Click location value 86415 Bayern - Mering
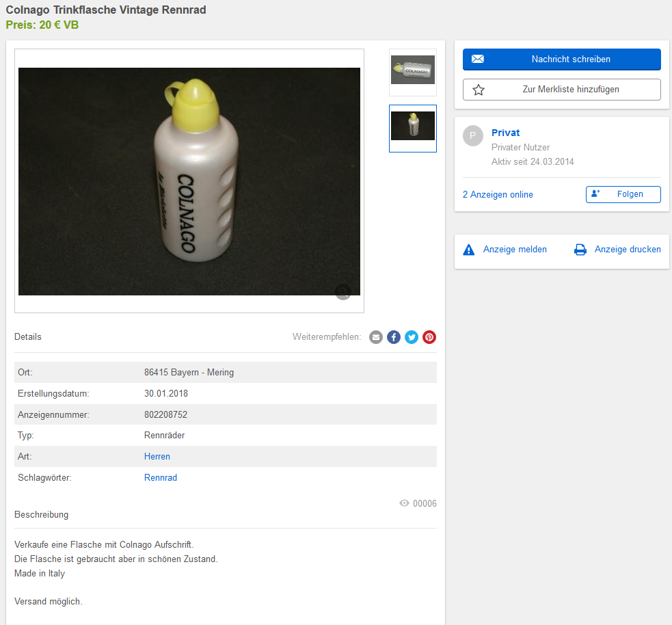 [189, 373]
